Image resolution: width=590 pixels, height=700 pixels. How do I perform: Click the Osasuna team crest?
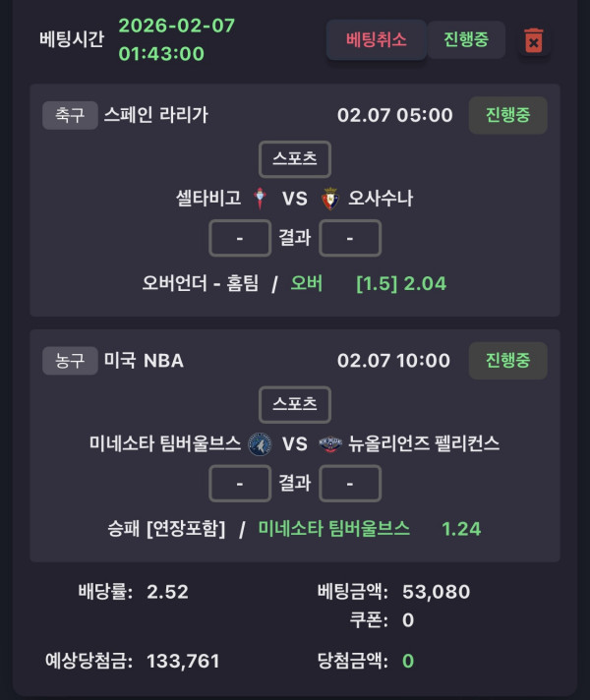[x=330, y=199]
